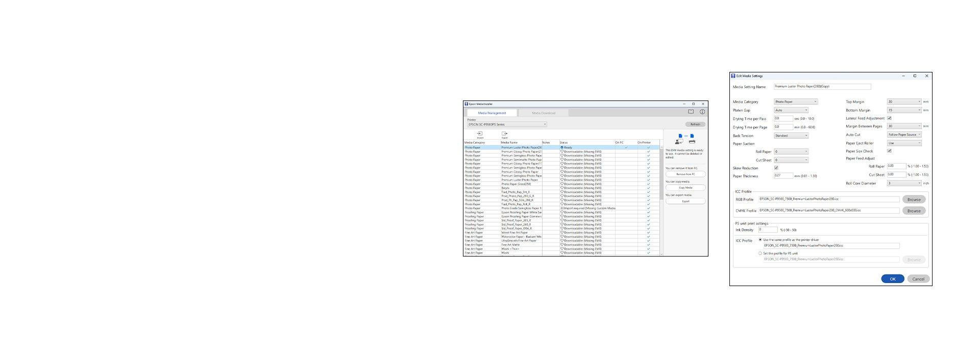Image resolution: width=980 pixels, height=357 pixels.
Task: Select 'Set the profile for PS unit' radio
Action: (x=760, y=253)
